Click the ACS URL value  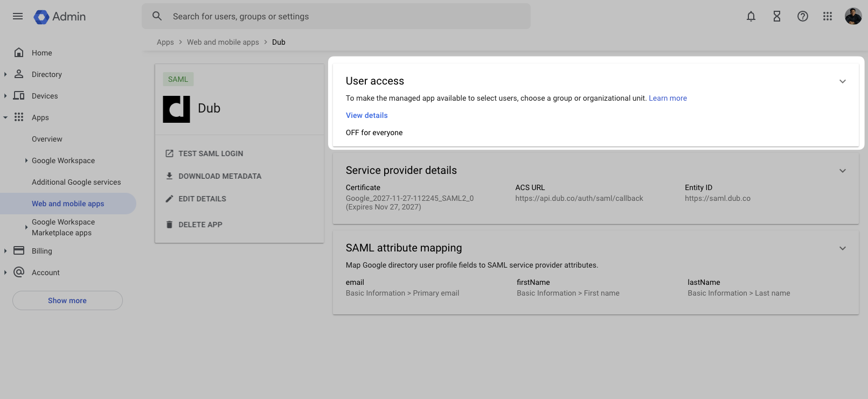(x=579, y=198)
